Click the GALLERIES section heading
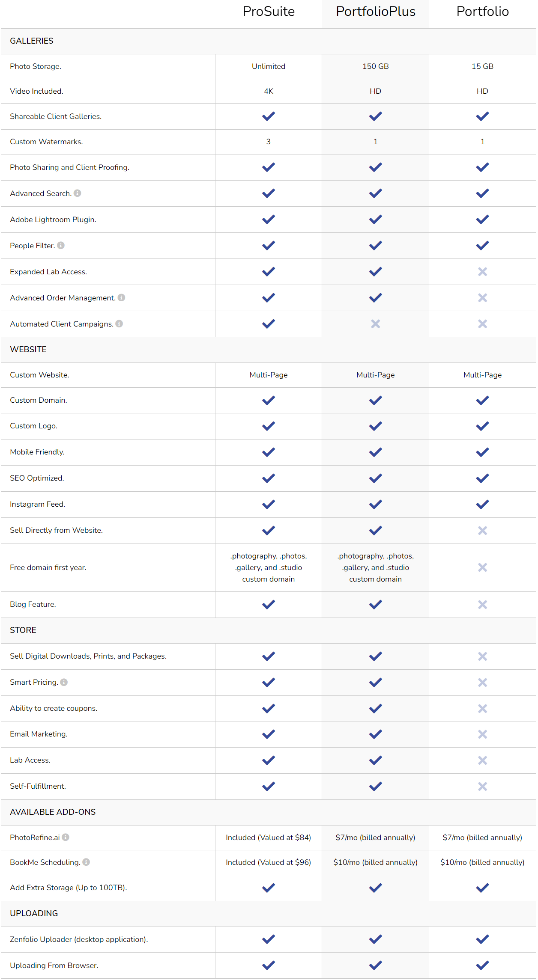 coord(32,41)
